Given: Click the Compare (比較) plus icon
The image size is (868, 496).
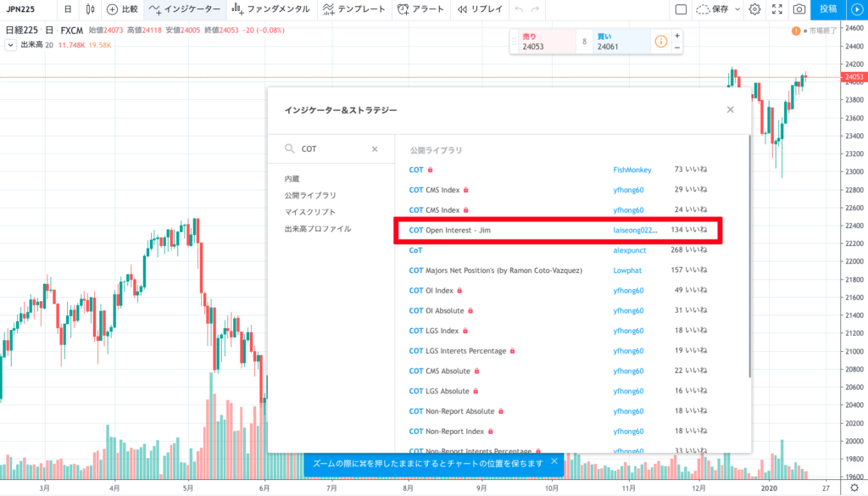Looking at the screenshot, I should 112,9.
